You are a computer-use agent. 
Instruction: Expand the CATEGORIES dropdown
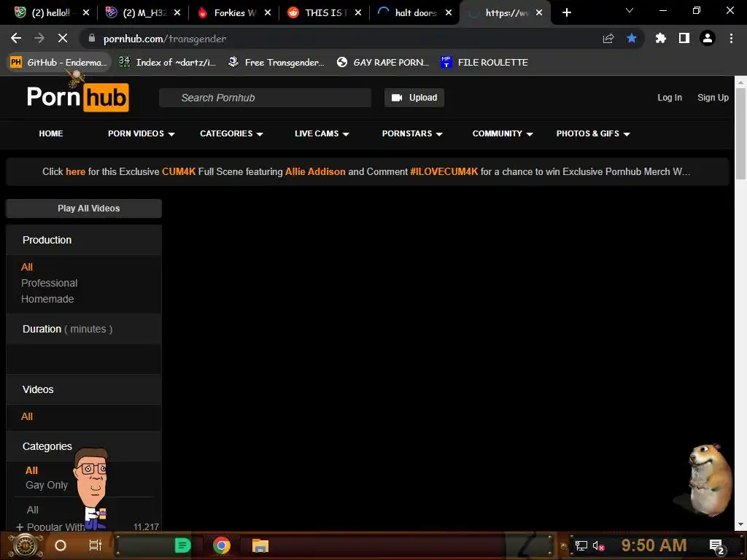(231, 134)
